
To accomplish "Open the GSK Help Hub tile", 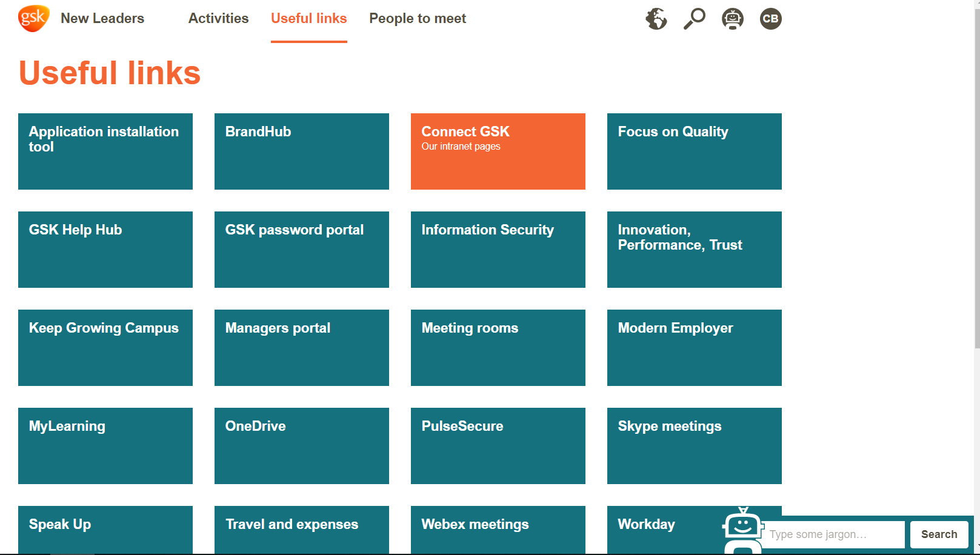I will click(105, 250).
